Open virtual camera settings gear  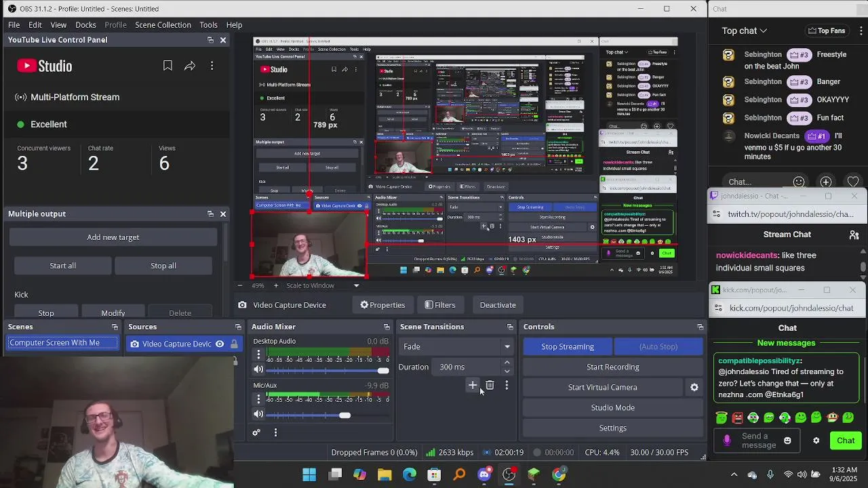(x=694, y=387)
